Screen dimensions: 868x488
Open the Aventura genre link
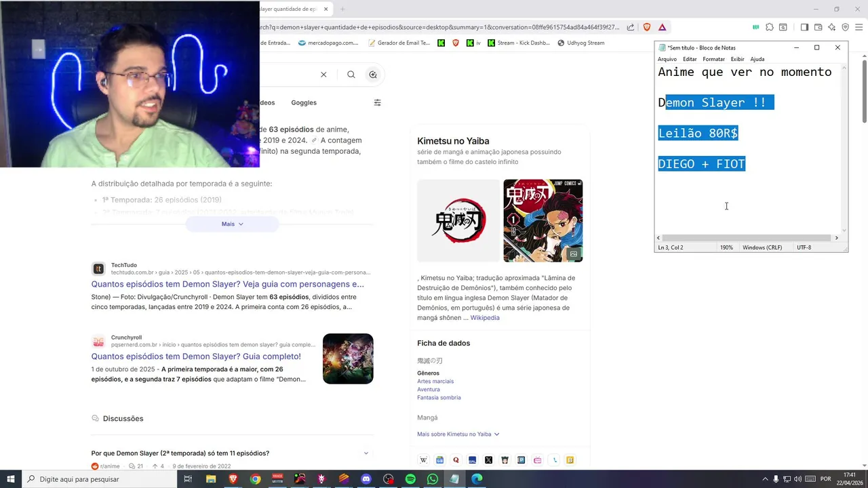(429, 389)
